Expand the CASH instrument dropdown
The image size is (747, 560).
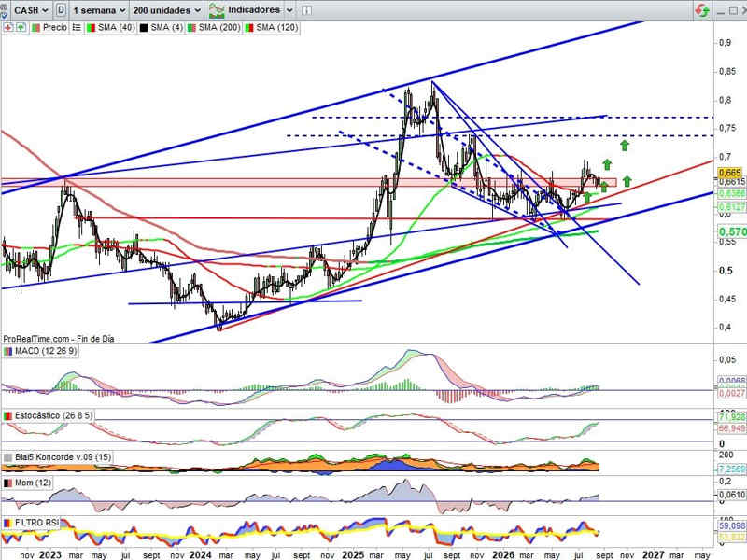(x=31, y=10)
